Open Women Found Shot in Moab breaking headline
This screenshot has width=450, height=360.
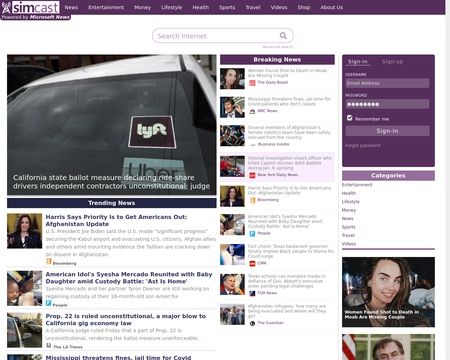coord(287,73)
